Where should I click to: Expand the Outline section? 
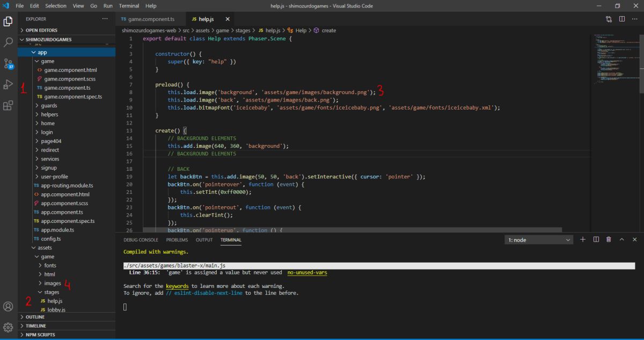[x=67, y=317]
